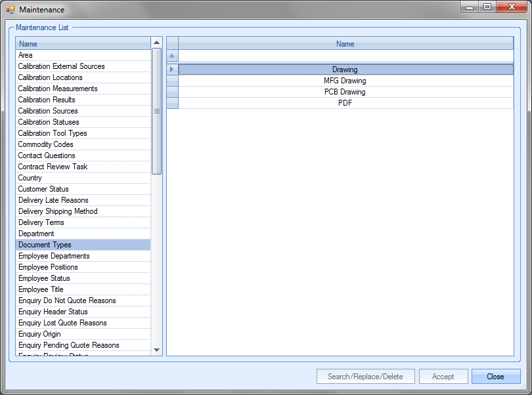Select the PCB Drawing row
The width and height of the screenshot is (532, 395).
[x=345, y=92]
